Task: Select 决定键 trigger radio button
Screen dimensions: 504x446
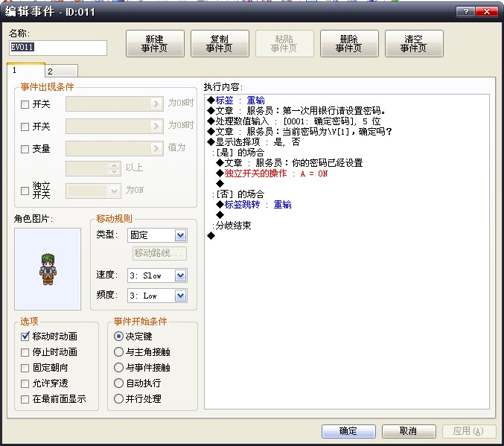Action: 118,337
